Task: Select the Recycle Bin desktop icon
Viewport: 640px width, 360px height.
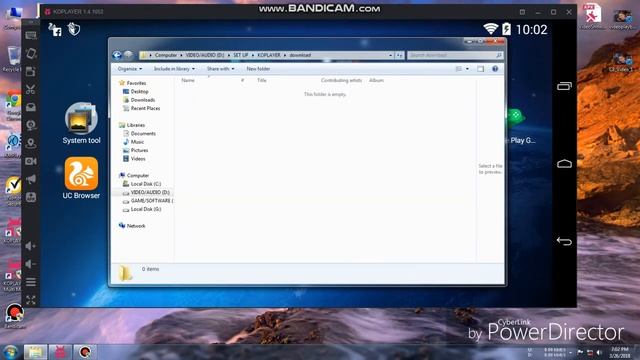Action: tap(13, 59)
